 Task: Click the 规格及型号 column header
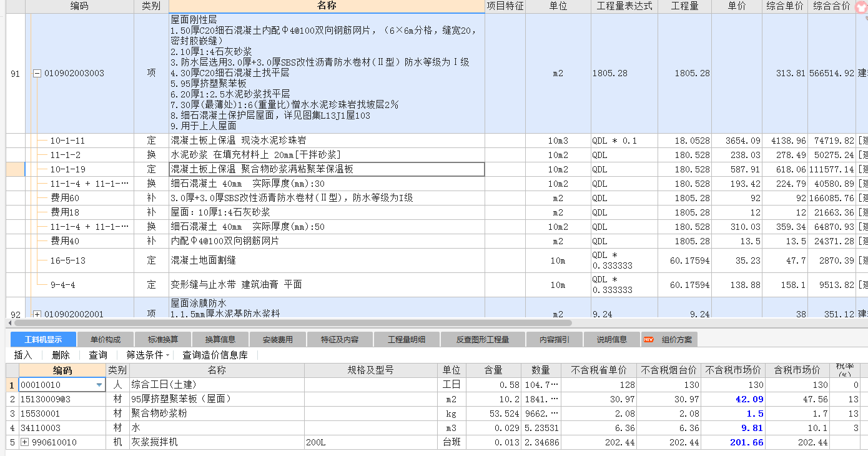tap(370, 370)
